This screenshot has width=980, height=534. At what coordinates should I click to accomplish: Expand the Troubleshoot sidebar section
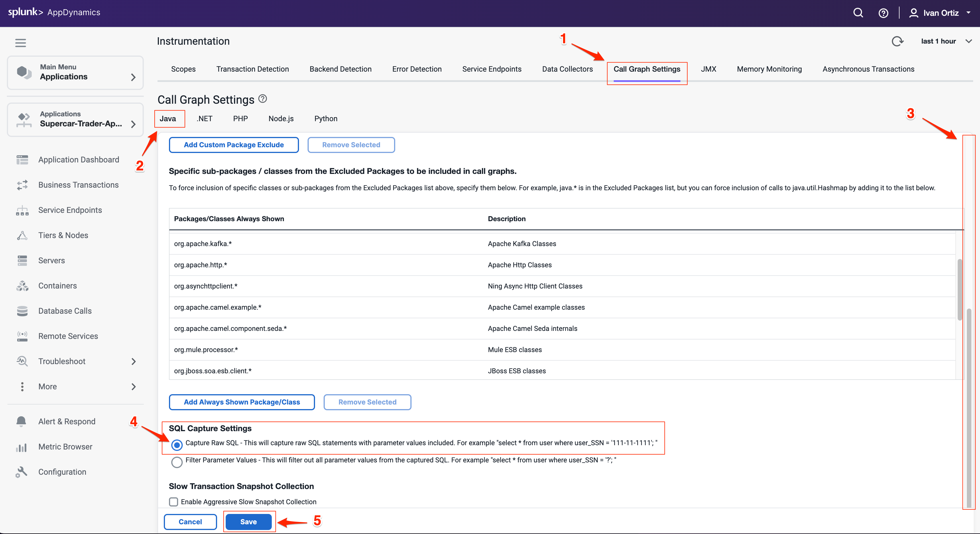(x=62, y=361)
